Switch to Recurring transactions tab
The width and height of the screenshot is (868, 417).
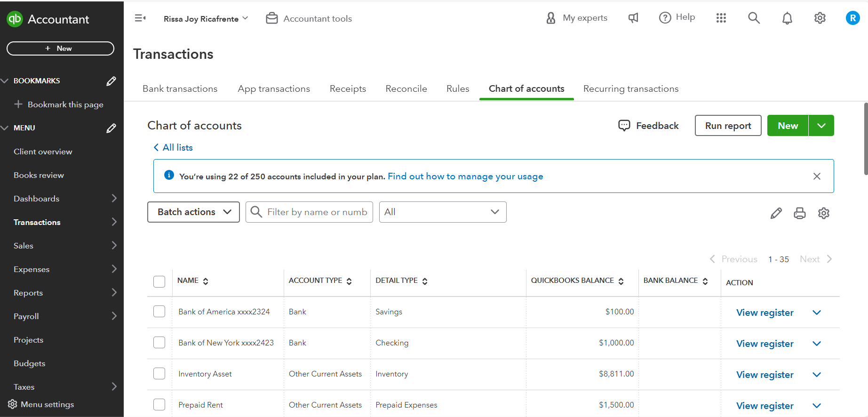(x=631, y=88)
